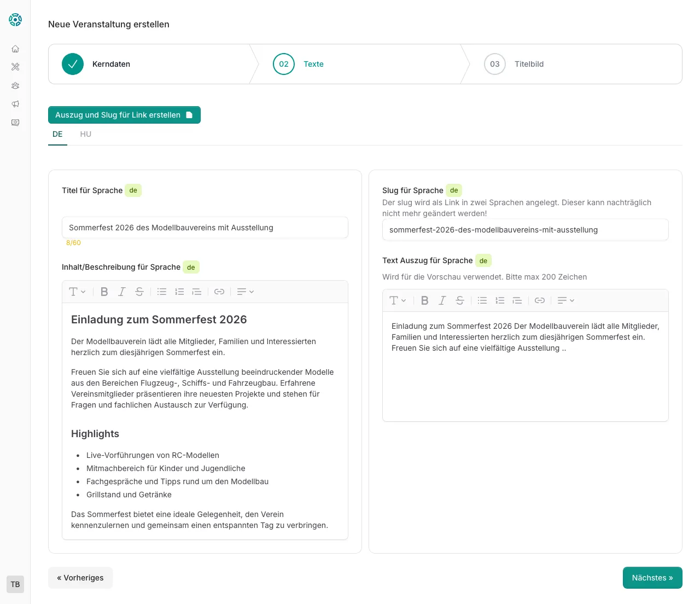
Task: Expand text style dropdown in the Text Auszug editor
Action: tap(398, 300)
